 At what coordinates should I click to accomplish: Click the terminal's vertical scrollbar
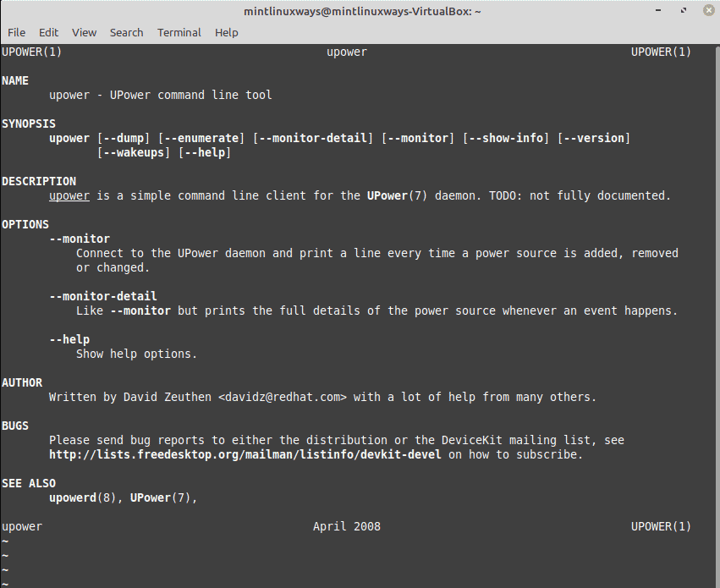tap(717, 316)
